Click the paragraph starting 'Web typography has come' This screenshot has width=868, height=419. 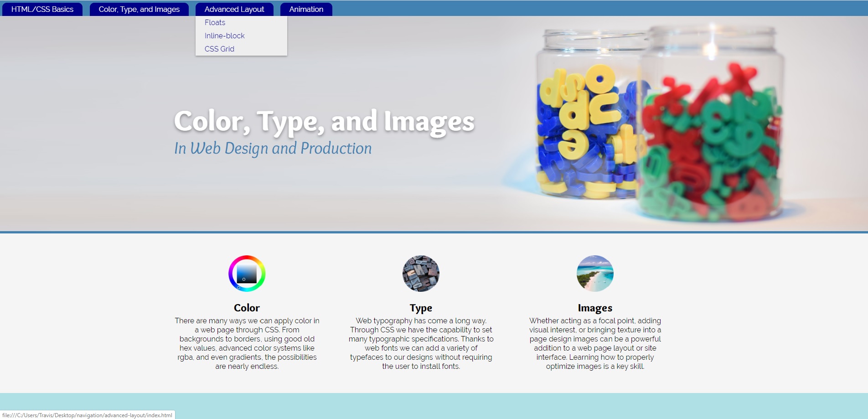[421, 343]
